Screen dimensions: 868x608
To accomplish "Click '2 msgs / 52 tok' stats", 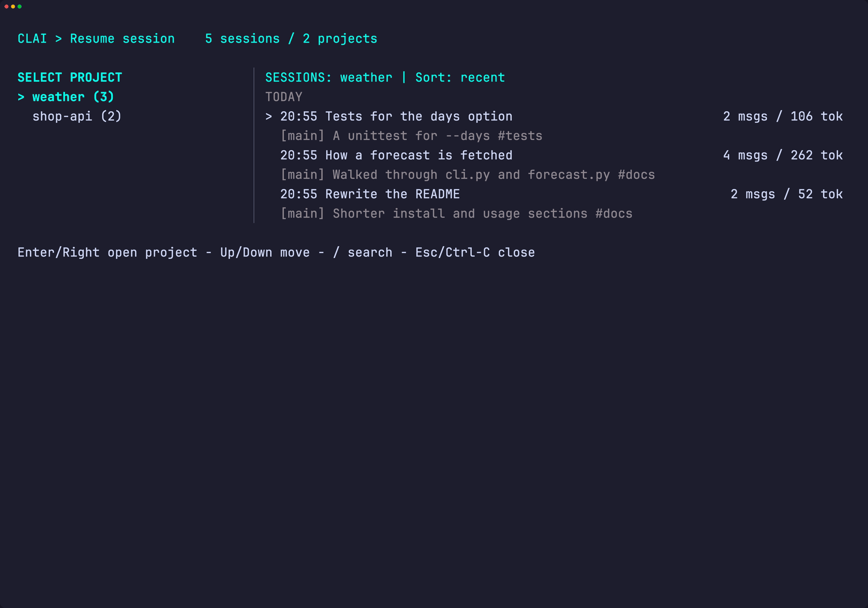I will click(786, 194).
